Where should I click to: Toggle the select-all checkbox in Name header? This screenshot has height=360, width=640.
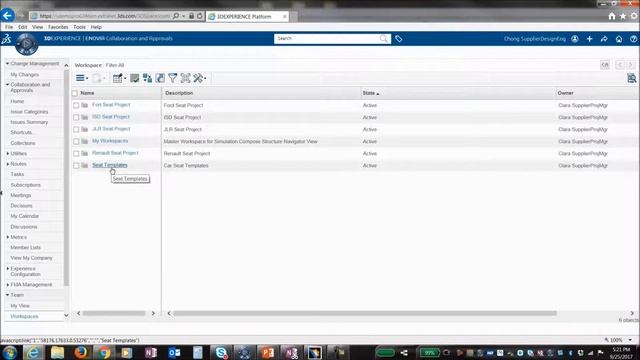click(75, 93)
